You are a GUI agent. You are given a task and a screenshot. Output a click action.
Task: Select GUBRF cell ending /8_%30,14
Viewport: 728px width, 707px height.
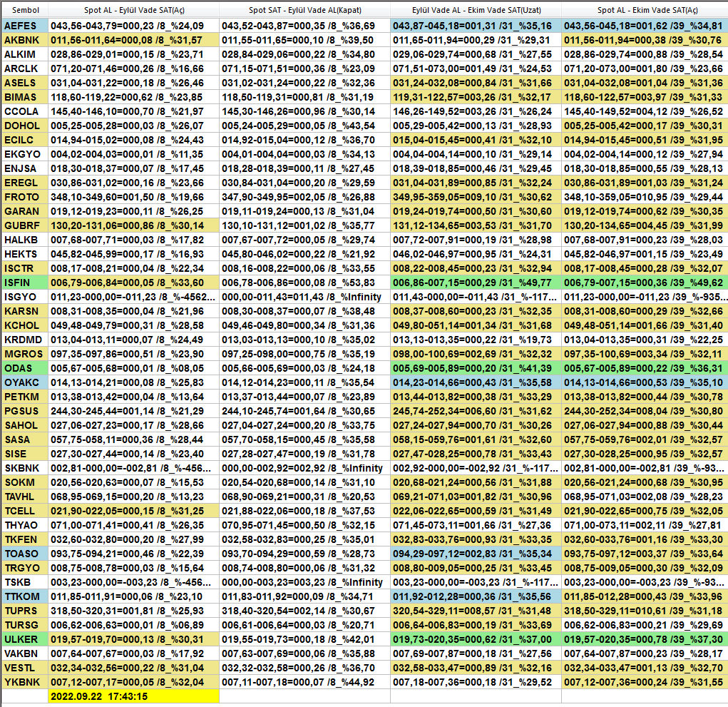tap(134, 225)
